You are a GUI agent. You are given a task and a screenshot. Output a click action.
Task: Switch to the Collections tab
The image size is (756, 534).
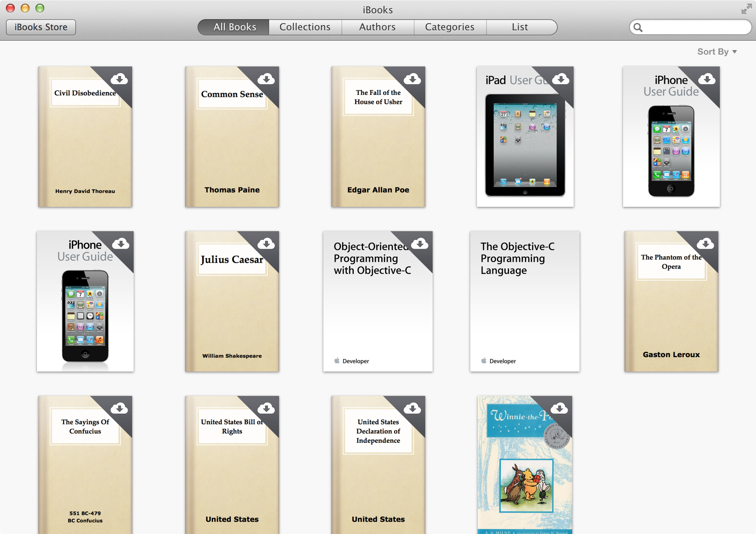tap(305, 27)
